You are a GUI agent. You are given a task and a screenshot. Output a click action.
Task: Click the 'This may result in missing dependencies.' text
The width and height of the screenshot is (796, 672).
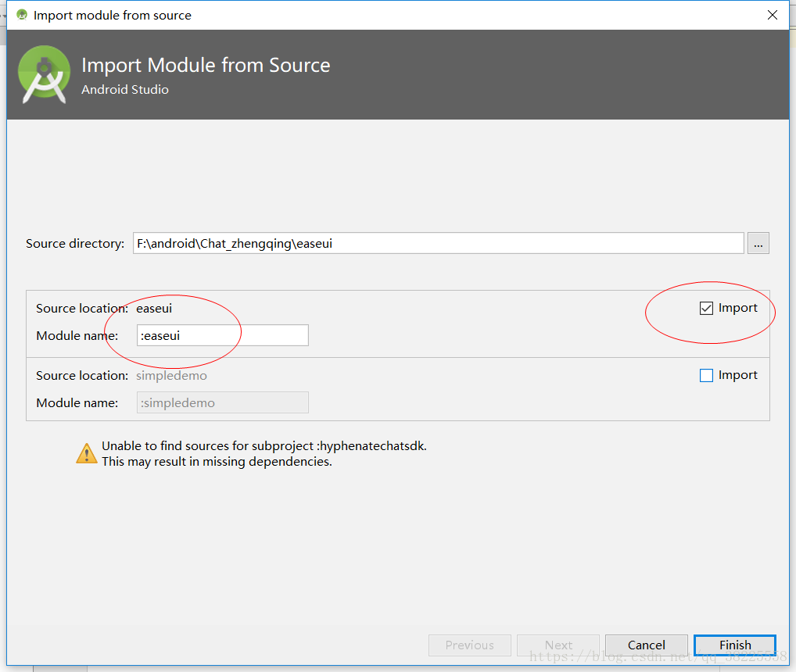coord(217,462)
